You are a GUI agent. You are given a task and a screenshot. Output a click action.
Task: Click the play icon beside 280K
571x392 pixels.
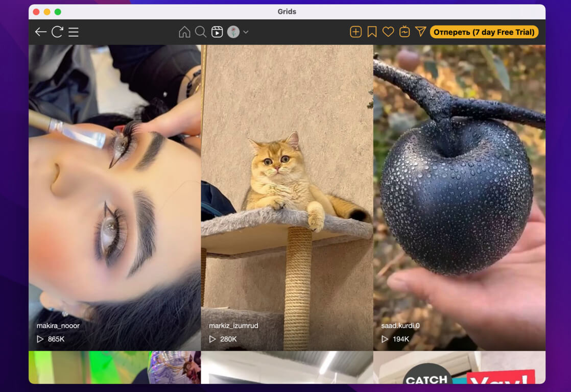pos(212,339)
